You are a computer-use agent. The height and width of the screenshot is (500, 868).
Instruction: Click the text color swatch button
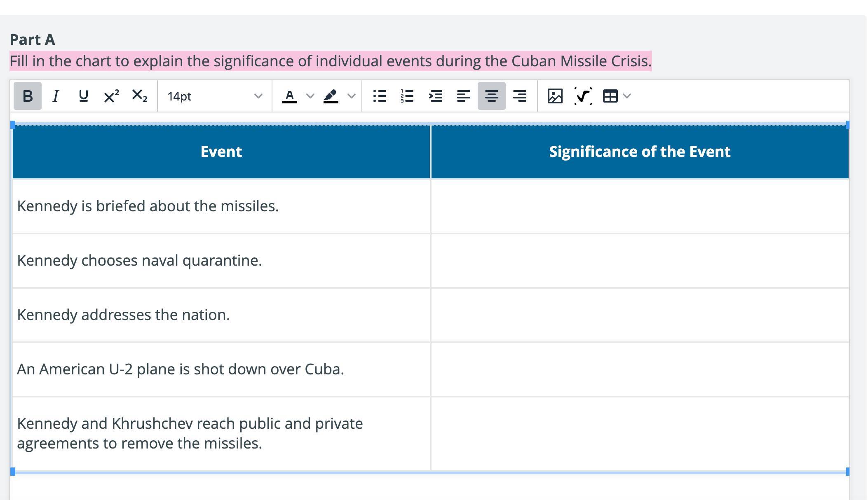(x=290, y=96)
